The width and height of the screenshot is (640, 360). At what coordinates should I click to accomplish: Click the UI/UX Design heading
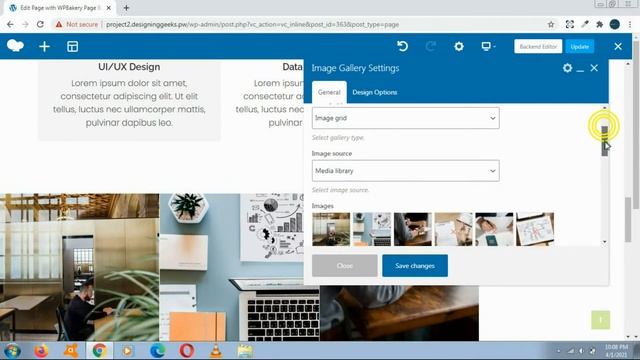[x=129, y=67]
